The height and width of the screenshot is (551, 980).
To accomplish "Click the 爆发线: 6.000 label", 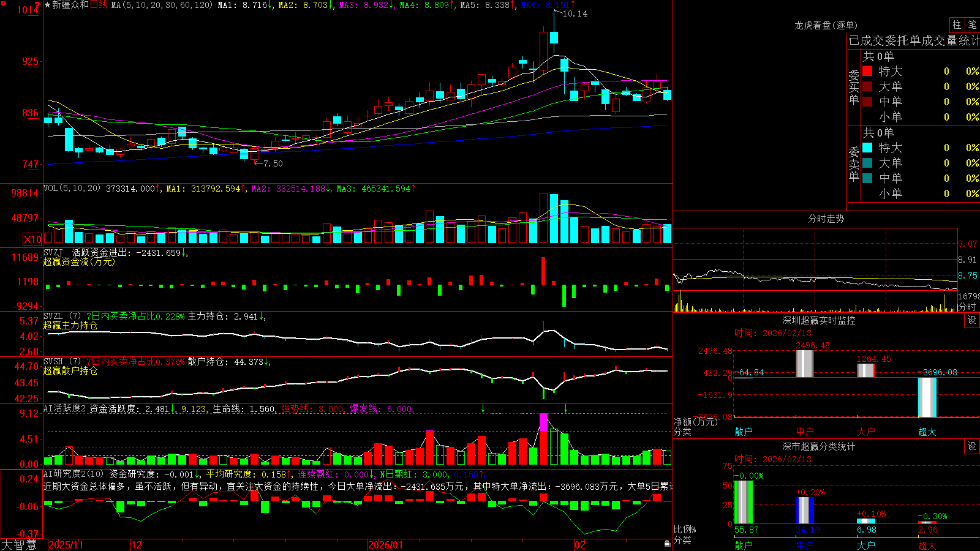I will point(381,408).
